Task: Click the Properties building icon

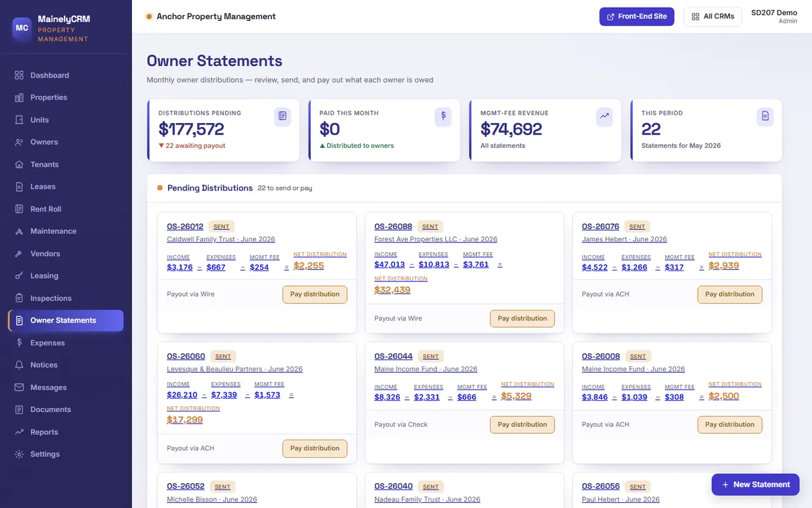Action: coord(19,97)
